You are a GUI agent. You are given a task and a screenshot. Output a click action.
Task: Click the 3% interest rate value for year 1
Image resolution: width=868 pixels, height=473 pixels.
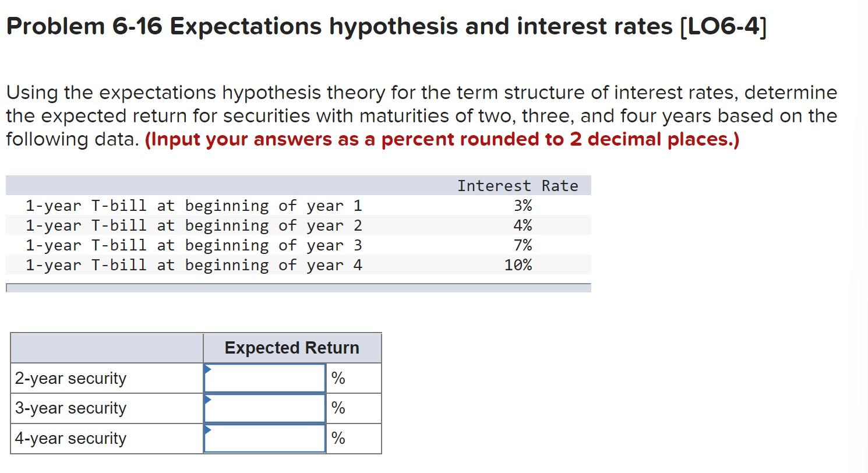click(x=523, y=205)
